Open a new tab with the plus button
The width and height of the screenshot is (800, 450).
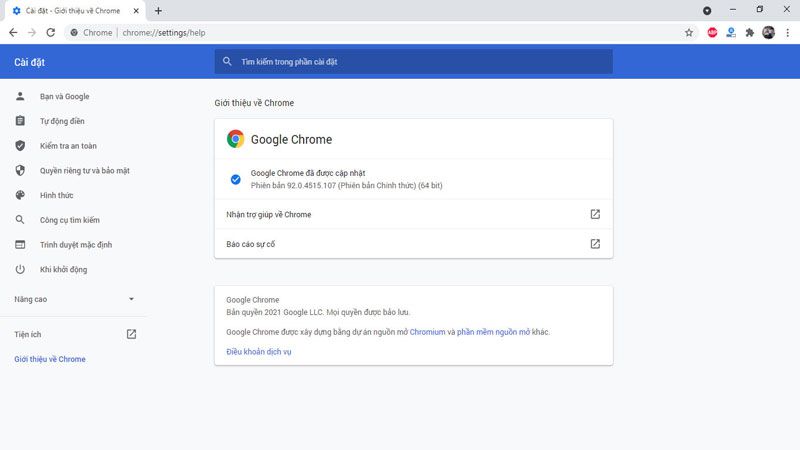[158, 11]
